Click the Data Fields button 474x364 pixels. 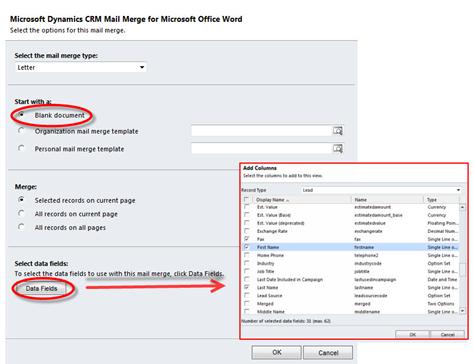click(x=41, y=289)
